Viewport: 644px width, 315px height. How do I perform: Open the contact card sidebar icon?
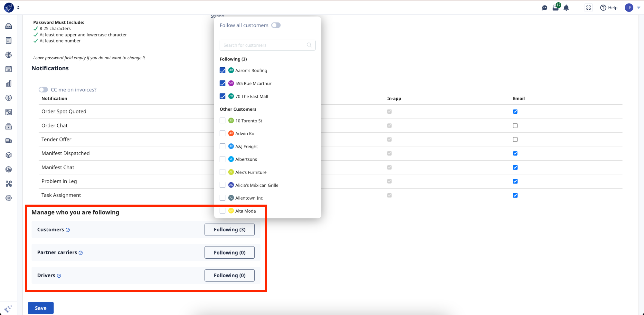9,112
